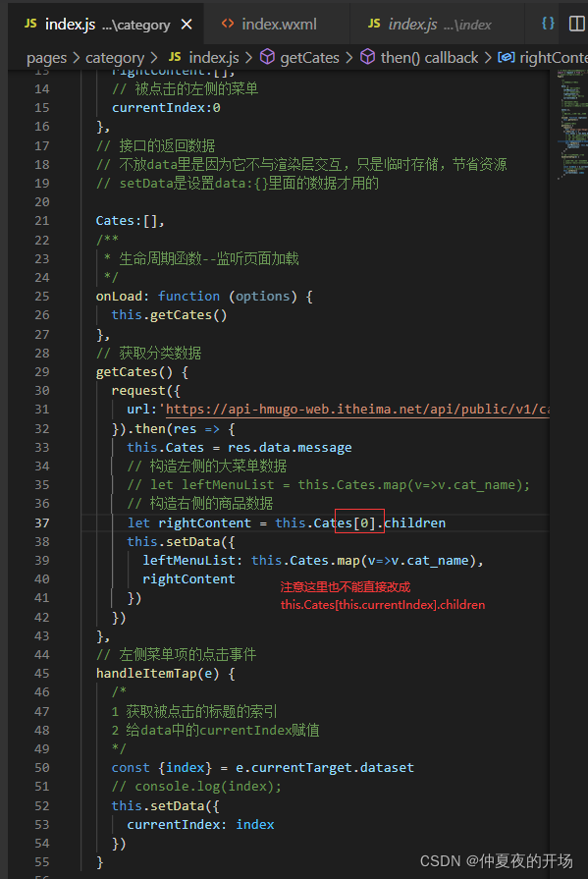The width and height of the screenshot is (588, 879).
Task: Click the wxml file icon in the tab bar
Action: 227,24
